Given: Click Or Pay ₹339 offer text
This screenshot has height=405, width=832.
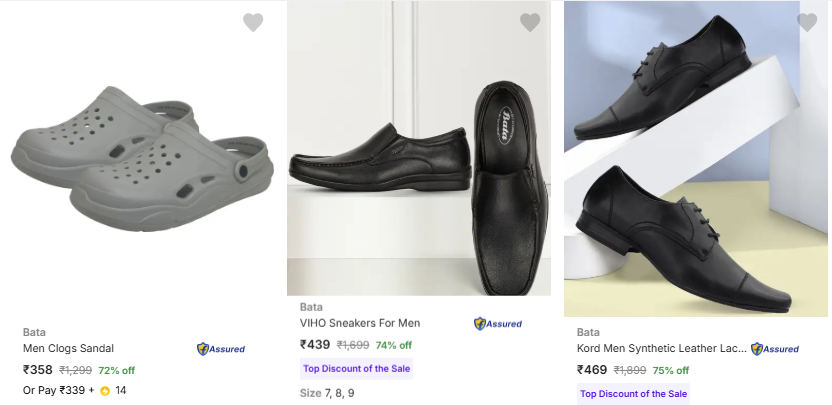Looking at the screenshot, I should point(58,390).
